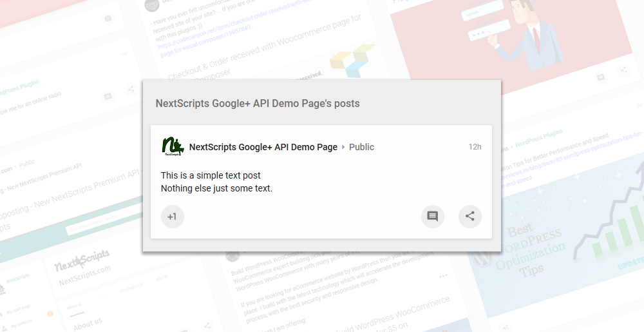Click the "Nothing else just some text." line

click(x=216, y=188)
